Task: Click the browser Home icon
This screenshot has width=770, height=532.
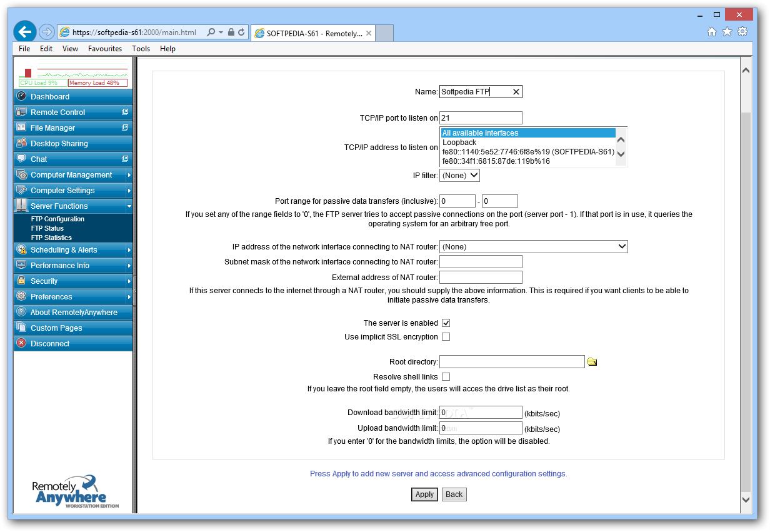Action: tap(712, 32)
